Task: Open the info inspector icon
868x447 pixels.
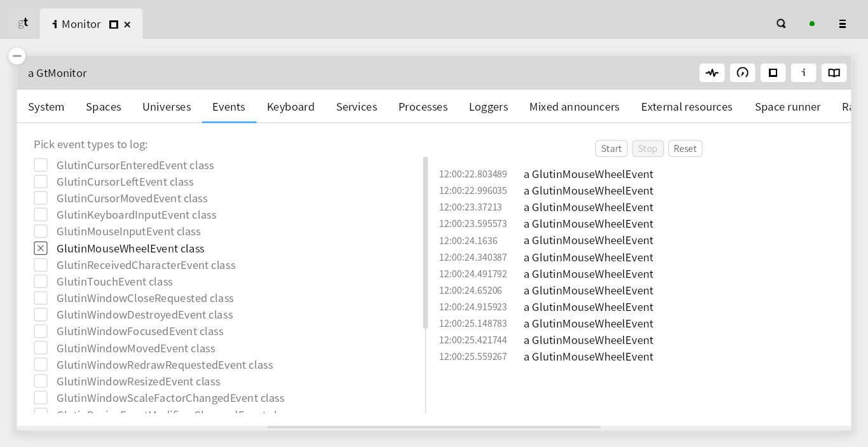Action: pyautogui.click(x=803, y=72)
